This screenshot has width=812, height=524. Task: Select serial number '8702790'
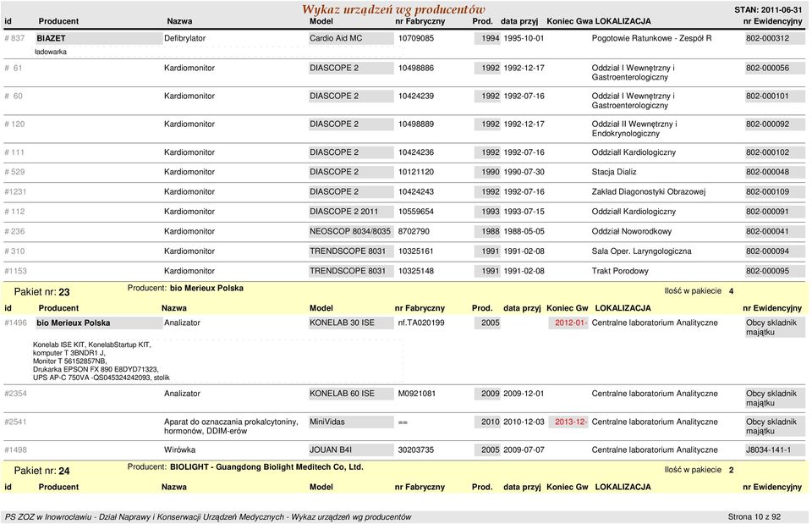(x=414, y=231)
